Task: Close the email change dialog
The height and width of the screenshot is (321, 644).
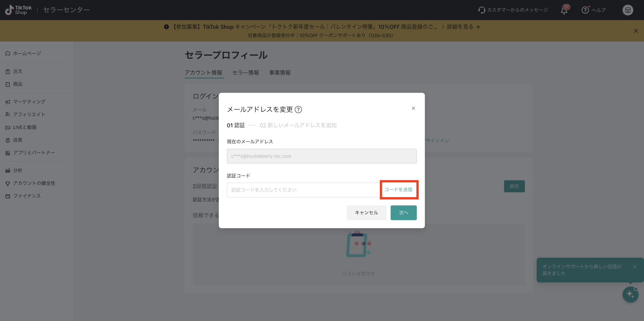Action: (x=413, y=108)
